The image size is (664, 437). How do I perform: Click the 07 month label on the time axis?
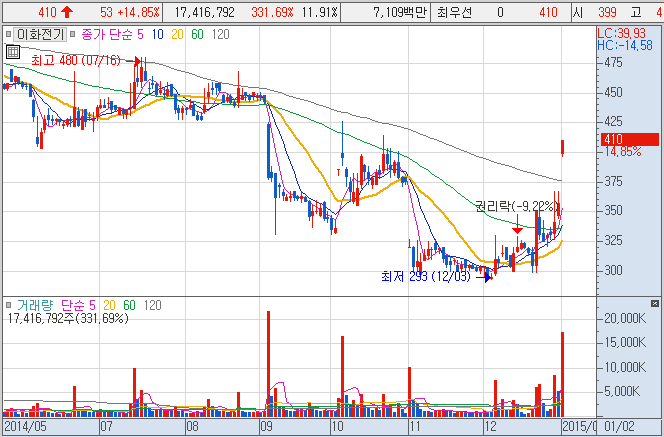tap(106, 426)
